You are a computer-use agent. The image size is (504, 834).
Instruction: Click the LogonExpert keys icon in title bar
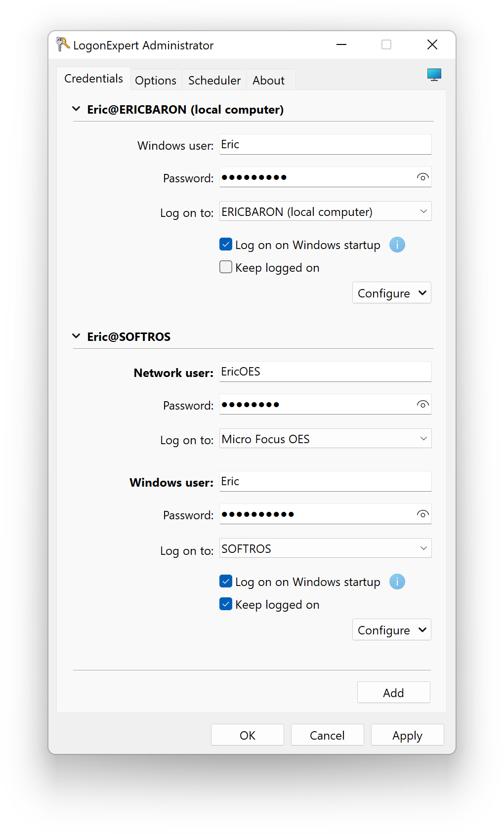tap(63, 44)
